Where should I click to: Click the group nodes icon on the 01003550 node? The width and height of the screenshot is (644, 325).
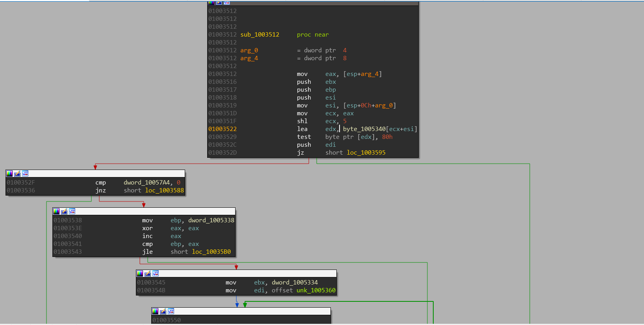pos(171,311)
